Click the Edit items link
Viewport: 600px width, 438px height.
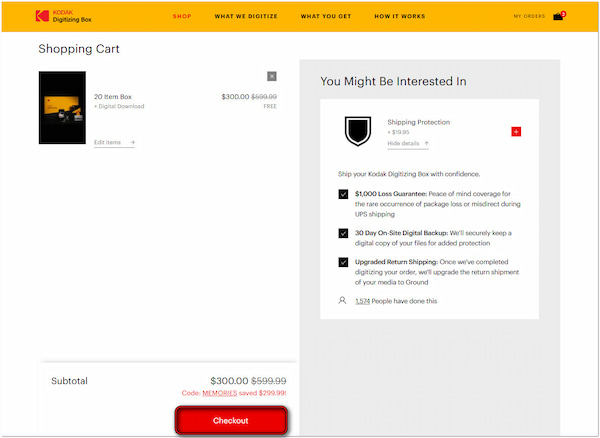114,142
